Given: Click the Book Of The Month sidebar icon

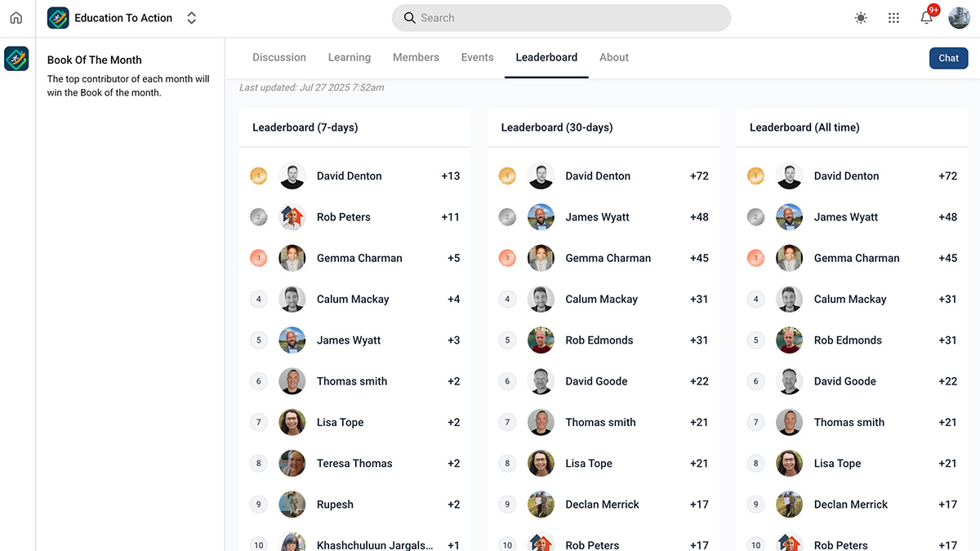Looking at the screenshot, I should pos(16,59).
